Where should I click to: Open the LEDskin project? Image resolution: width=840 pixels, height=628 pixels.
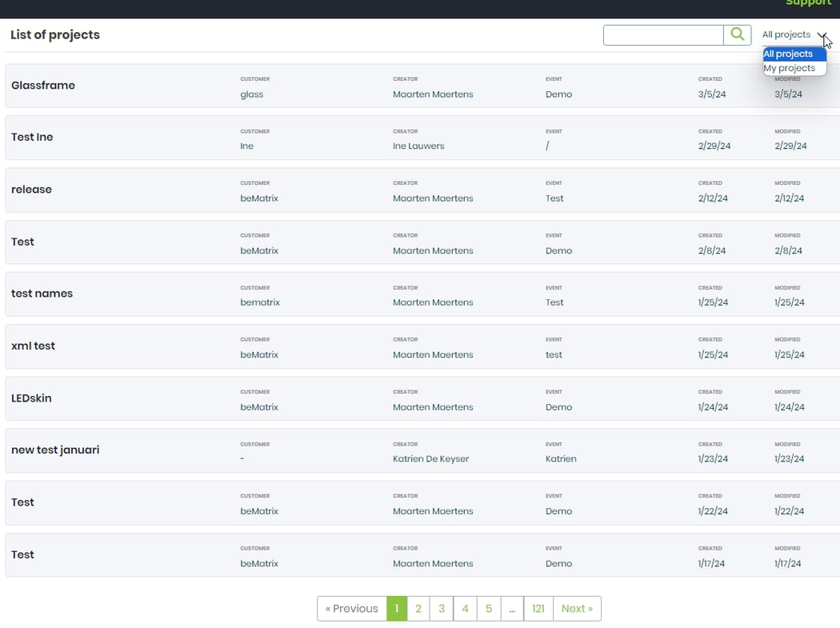pyautogui.click(x=31, y=398)
